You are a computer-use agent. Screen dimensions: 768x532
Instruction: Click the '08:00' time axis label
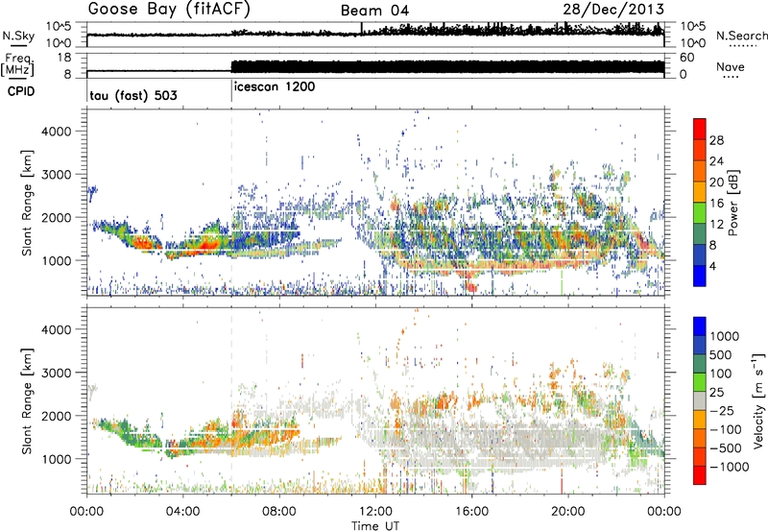point(279,512)
